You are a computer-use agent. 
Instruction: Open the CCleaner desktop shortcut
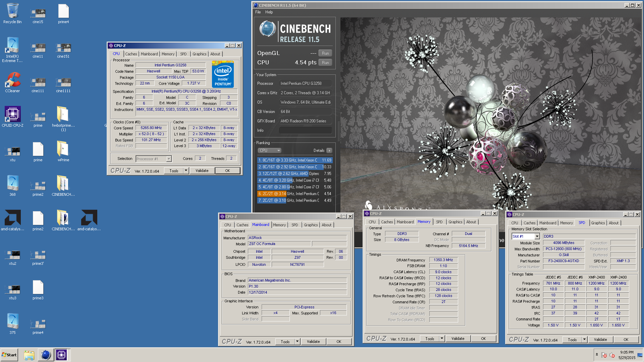(12, 82)
